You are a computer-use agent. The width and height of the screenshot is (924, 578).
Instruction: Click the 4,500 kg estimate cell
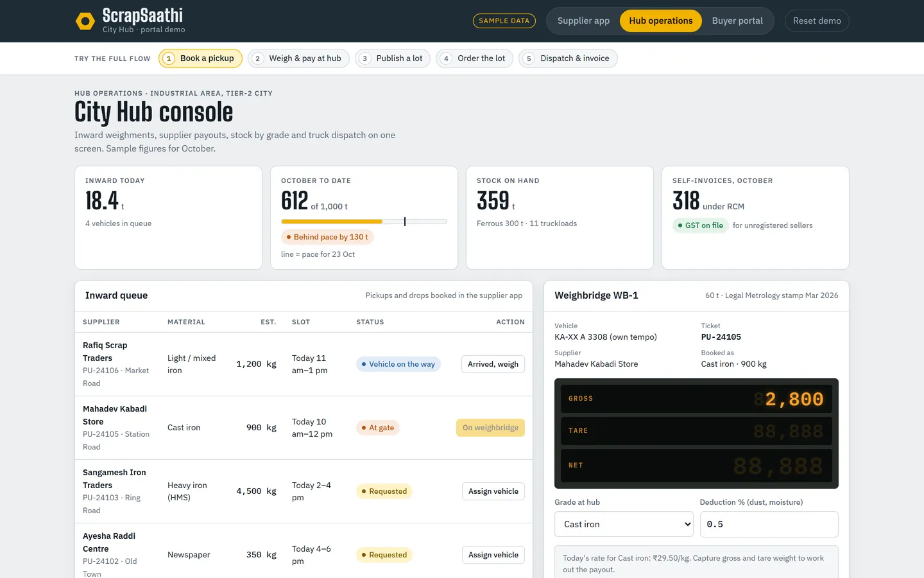coord(256,491)
